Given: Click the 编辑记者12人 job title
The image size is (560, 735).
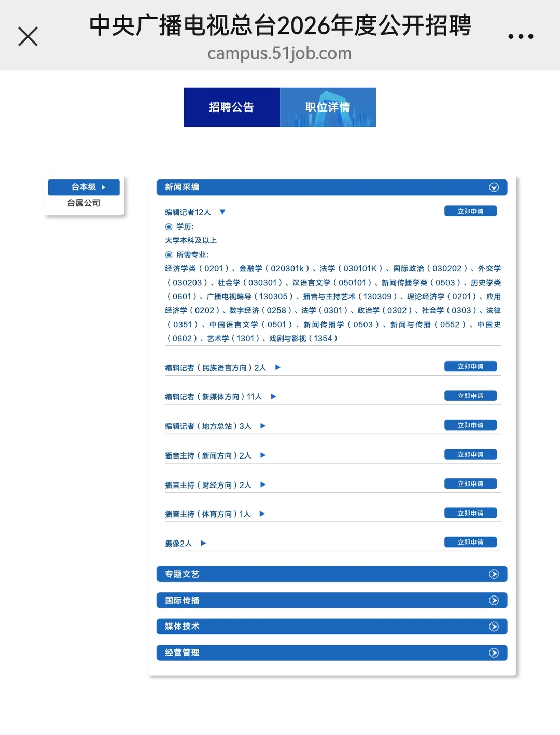Looking at the screenshot, I should [188, 212].
